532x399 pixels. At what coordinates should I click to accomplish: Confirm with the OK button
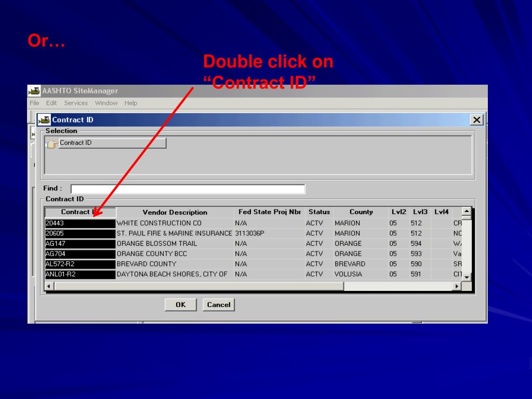point(180,304)
